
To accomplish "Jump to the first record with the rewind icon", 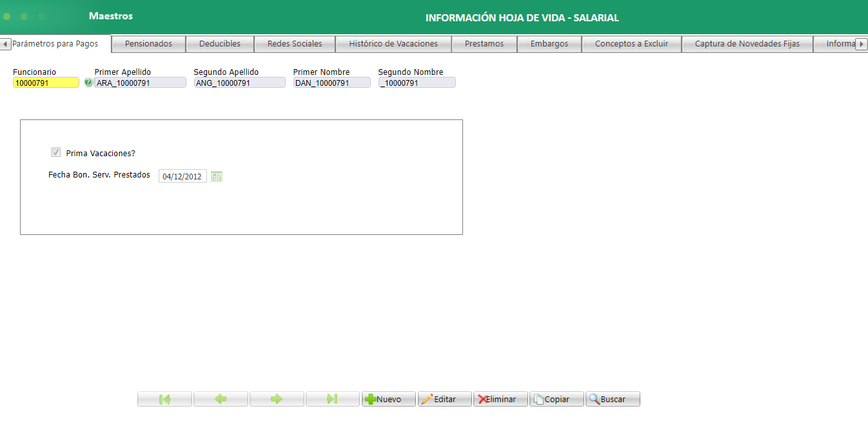I will [x=164, y=398].
